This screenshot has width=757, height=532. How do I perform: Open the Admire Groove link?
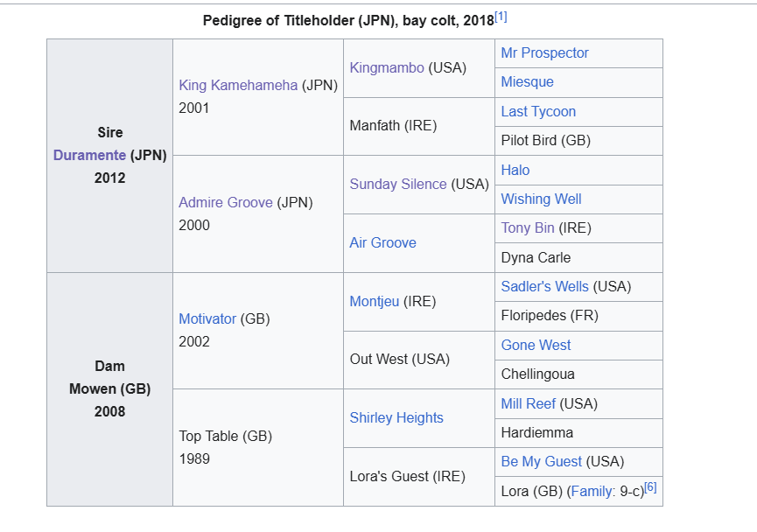pos(226,203)
